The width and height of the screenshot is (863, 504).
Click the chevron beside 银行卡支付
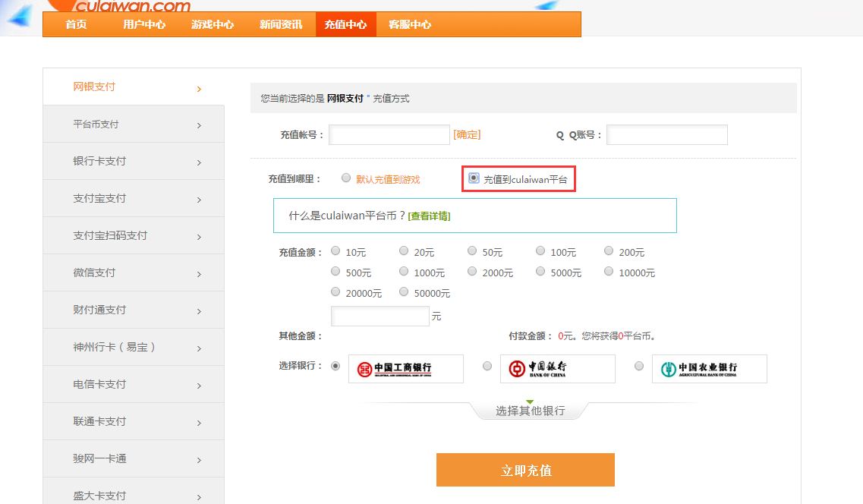[x=199, y=163]
